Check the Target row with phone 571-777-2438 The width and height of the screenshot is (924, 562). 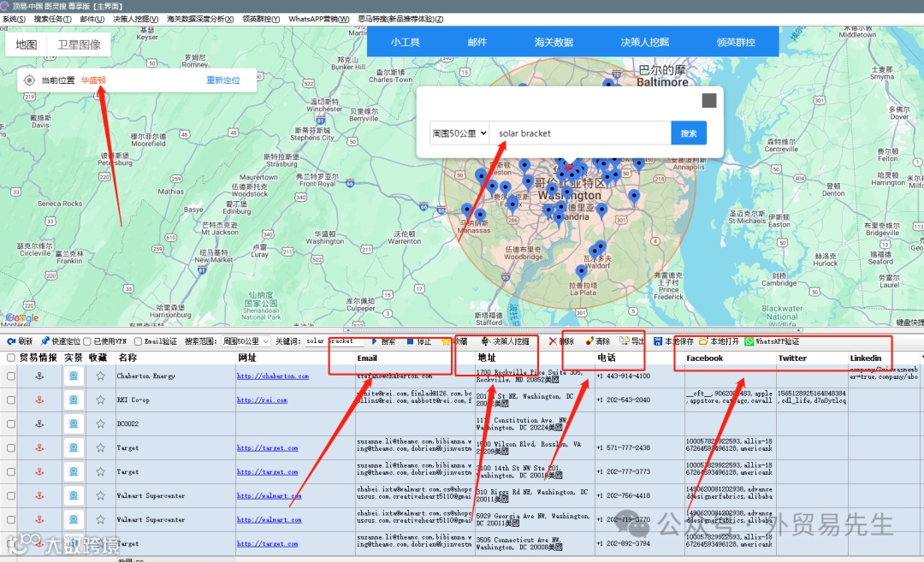pos(10,447)
